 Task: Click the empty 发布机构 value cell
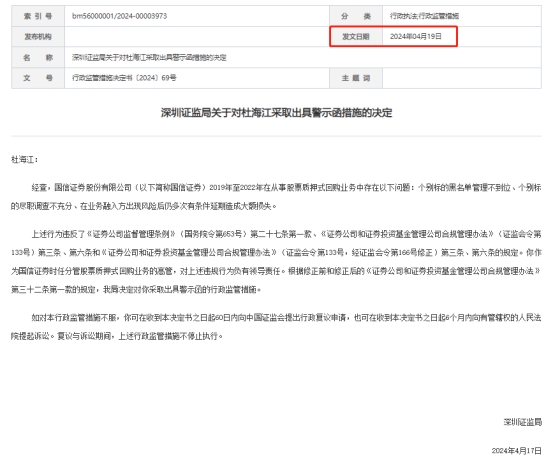coord(197,36)
